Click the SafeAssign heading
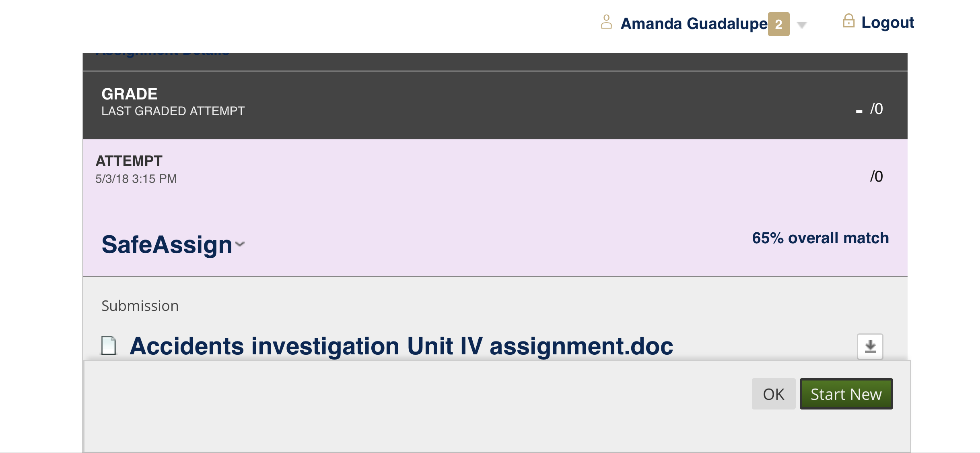Screen dimensions: 980x453 pyautogui.click(x=167, y=244)
